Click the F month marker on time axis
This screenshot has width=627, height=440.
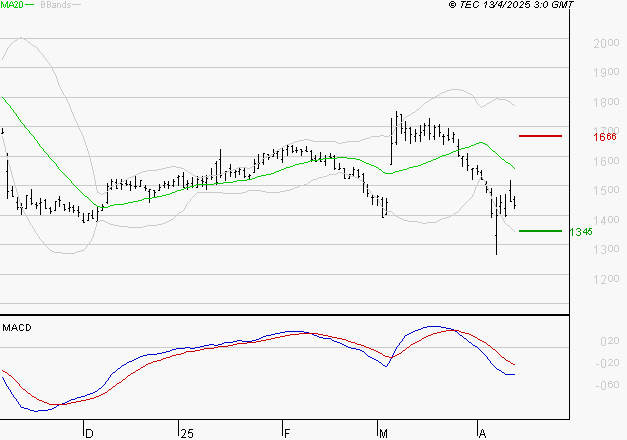coord(287,434)
